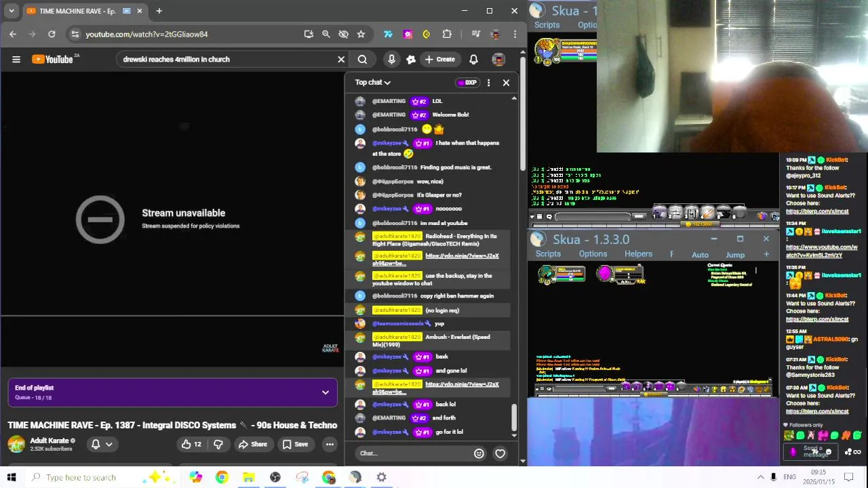Click the address bar URL
Screen dimensions: 868x488
[146, 34]
